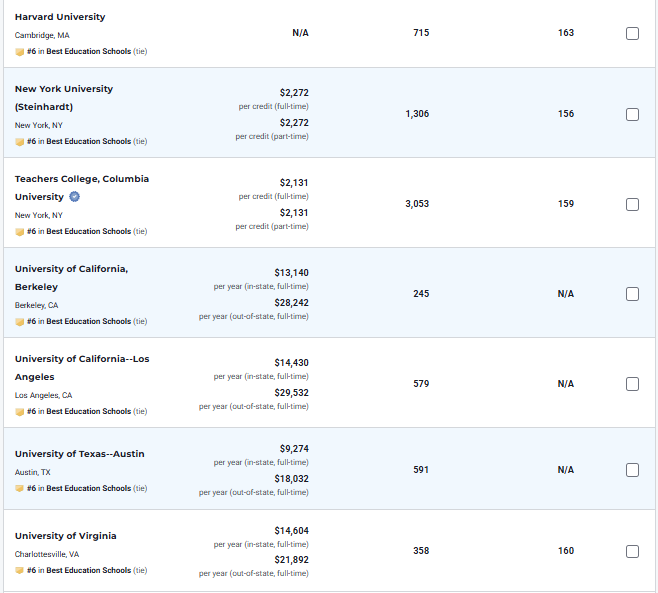Open the Harvard University school link
658x593 pixels.
(x=60, y=17)
